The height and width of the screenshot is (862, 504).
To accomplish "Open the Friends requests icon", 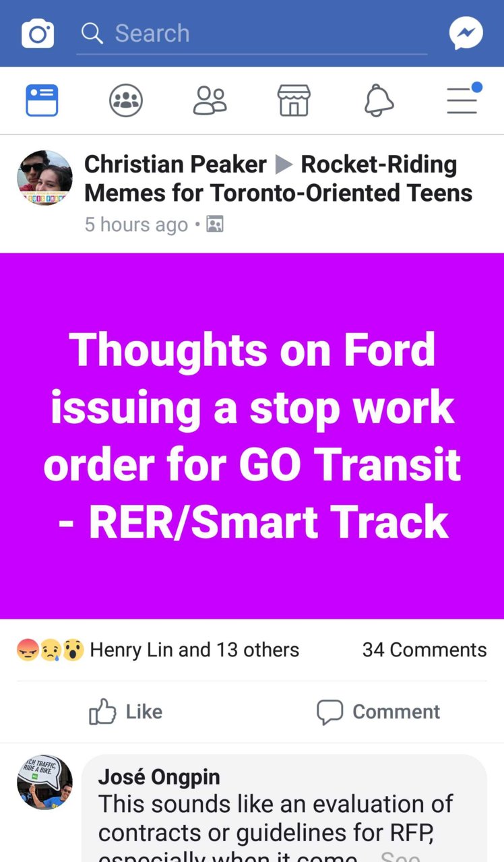I will 210,101.
